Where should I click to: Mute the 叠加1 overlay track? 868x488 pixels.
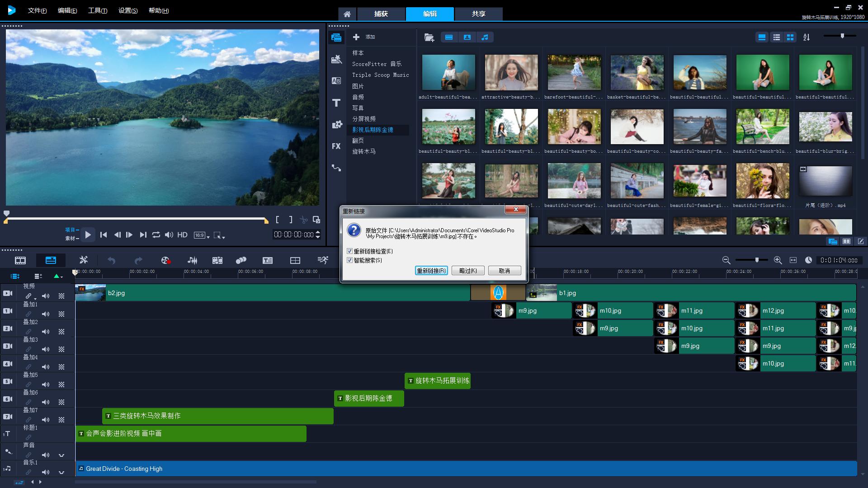pos(46,314)
